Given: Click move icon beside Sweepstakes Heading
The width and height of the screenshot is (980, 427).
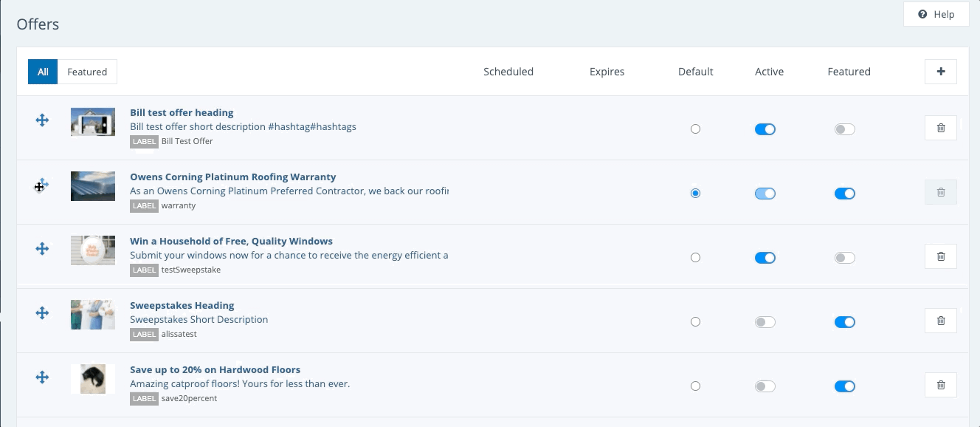Looking at the screenshot, I should click(42, 313).
